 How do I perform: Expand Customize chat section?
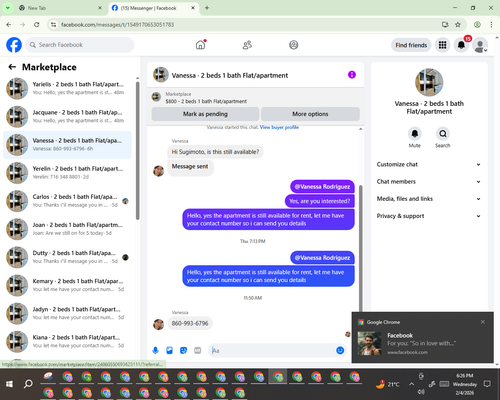[x=429, y=164]
